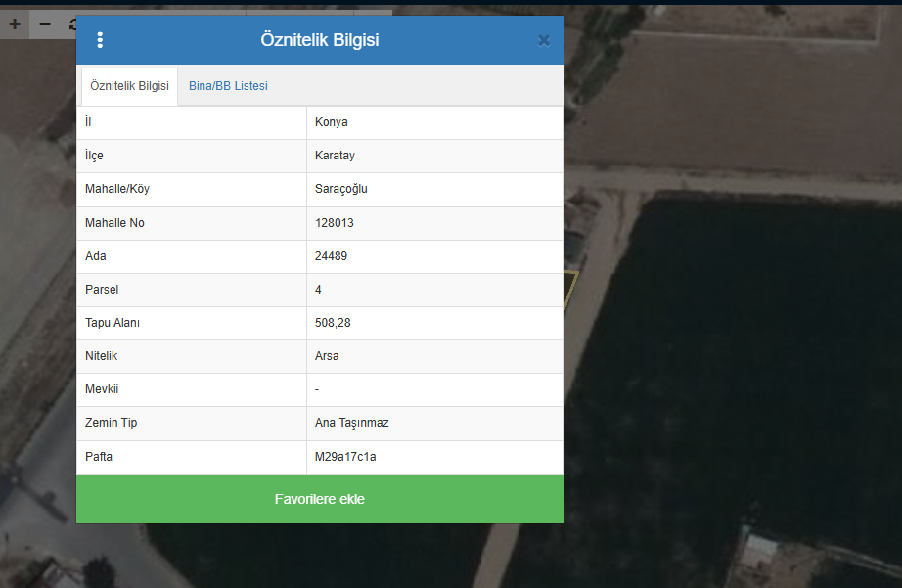
Task: Select the Öznitelik Bilgisi tab
Action: pyautogui.click(x=129, y=86)
